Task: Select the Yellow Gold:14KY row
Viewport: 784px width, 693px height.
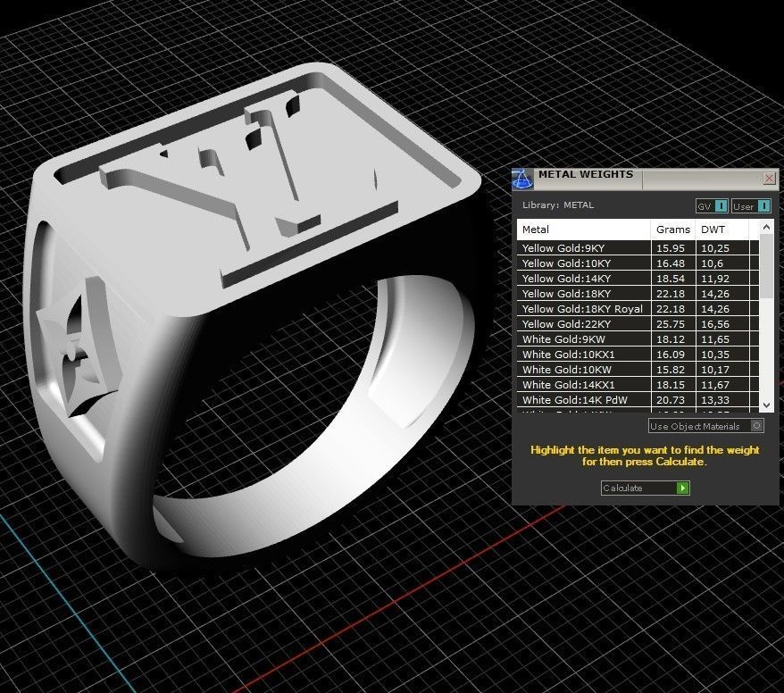Action: pyautogui.click(x=638, y=279)
